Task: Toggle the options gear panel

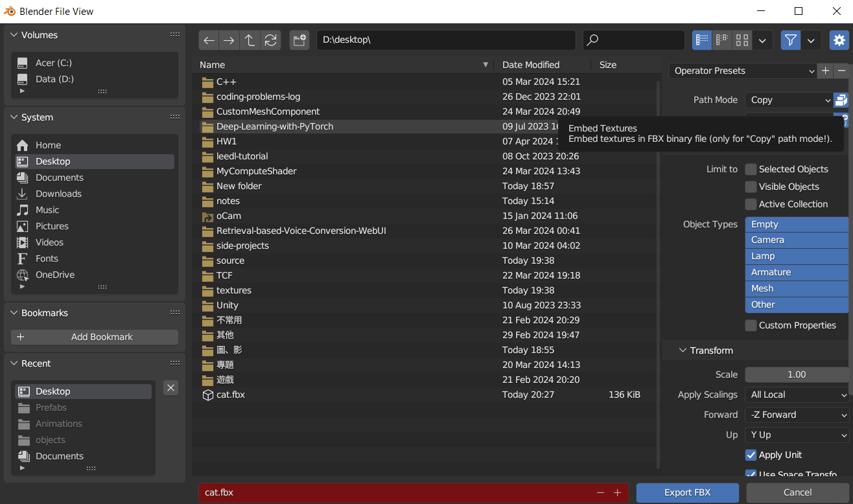Action: [839, 40]
